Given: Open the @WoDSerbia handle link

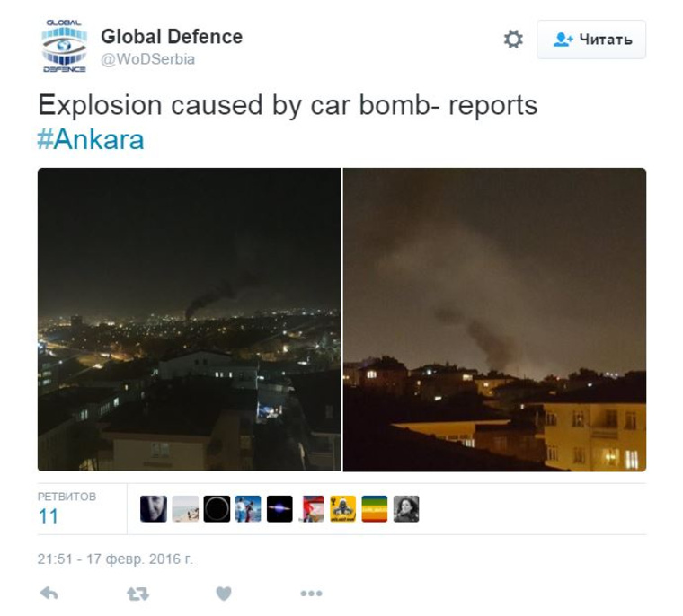Looking at the screenshot, I should coord(147,59).
